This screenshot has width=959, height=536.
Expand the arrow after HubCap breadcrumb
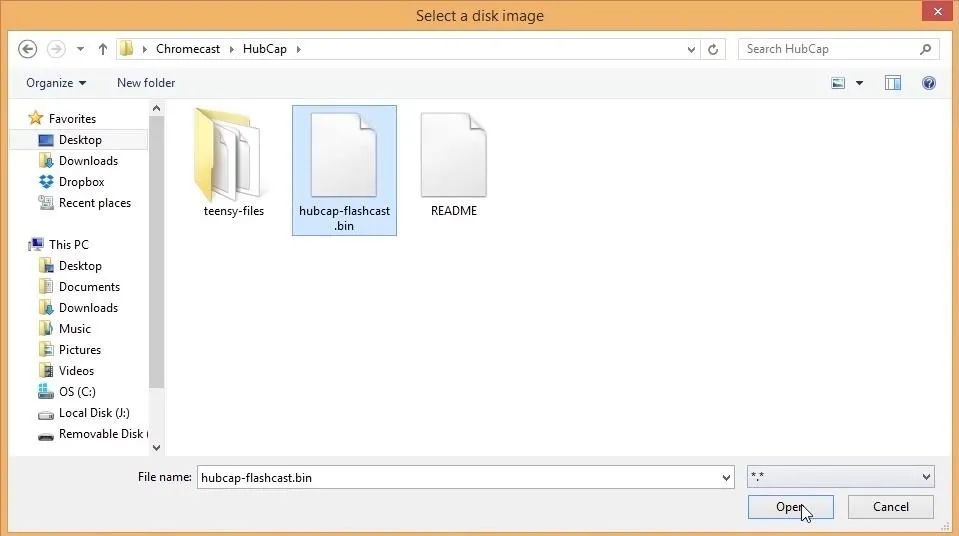[x=298, y=49]
